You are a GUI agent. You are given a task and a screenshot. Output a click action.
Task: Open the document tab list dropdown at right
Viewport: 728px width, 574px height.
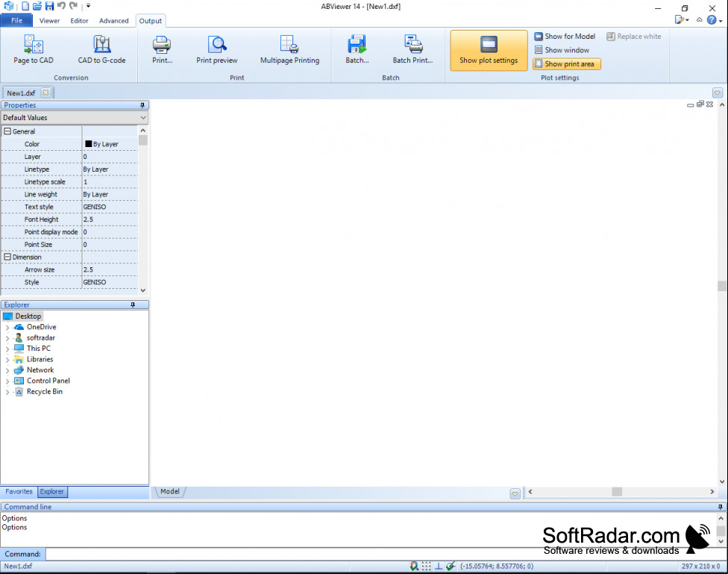pyautogui.click(x=718, y=93)
